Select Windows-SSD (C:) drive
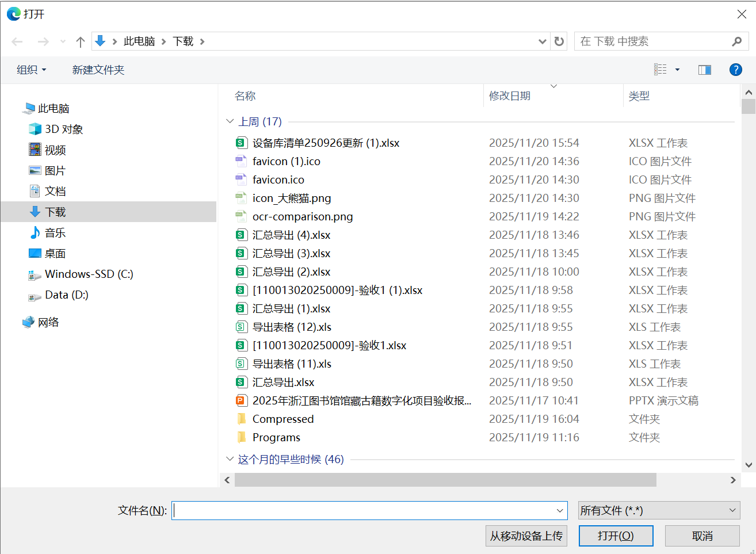Viewport: 756px width, 554px height. [x=89, y=274]
